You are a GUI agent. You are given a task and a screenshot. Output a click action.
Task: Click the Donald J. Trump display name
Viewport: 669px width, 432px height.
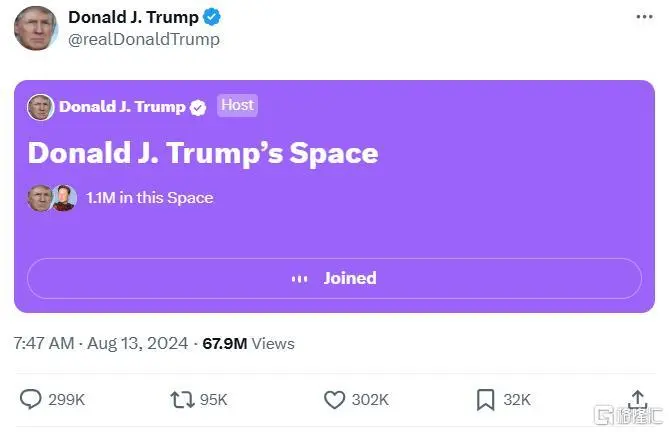point(133,17)
